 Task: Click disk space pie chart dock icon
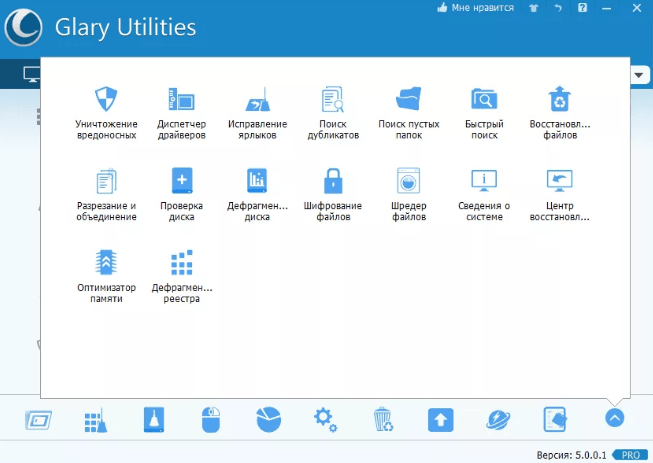269,419
